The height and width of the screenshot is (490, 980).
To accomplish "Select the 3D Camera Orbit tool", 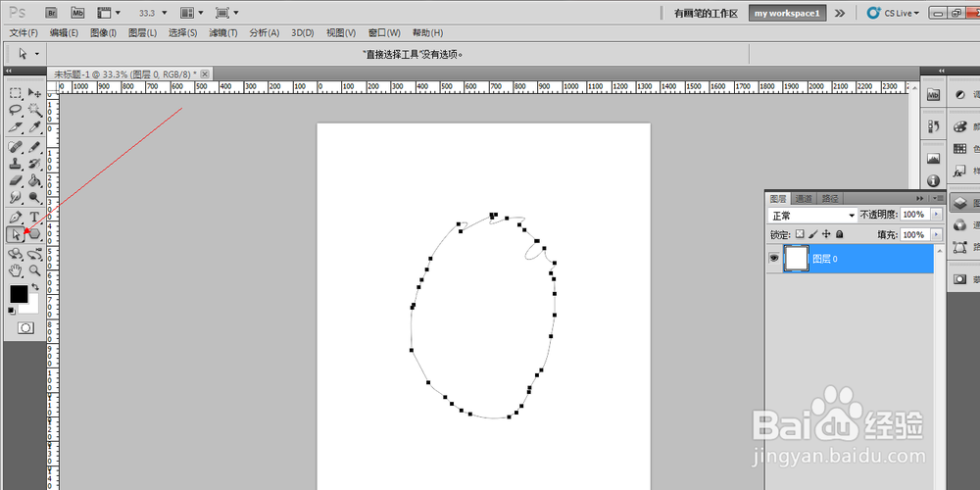I will coord(35,254).
